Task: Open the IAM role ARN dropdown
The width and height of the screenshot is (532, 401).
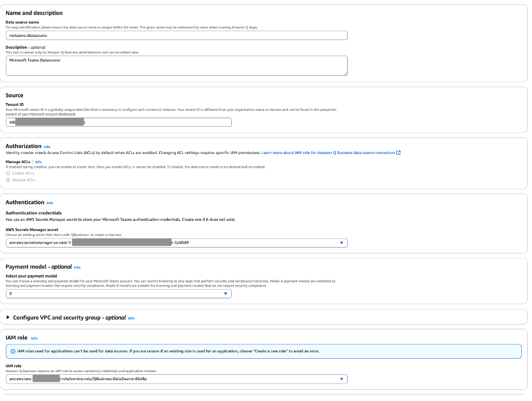Action: click(176, 379)
